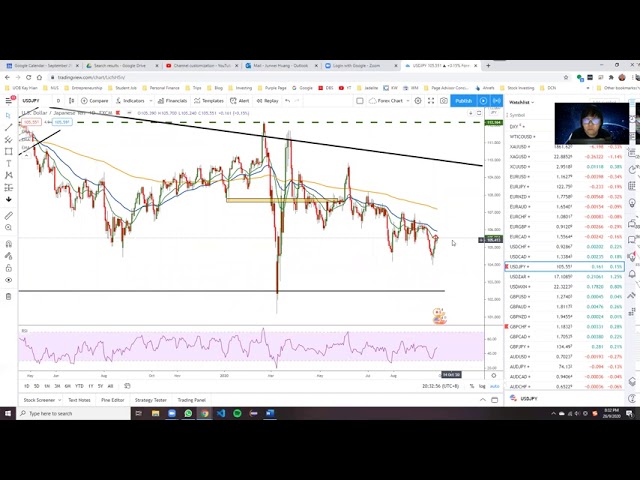
Task: Select the text annotation tool
Action: coord(9,163)
